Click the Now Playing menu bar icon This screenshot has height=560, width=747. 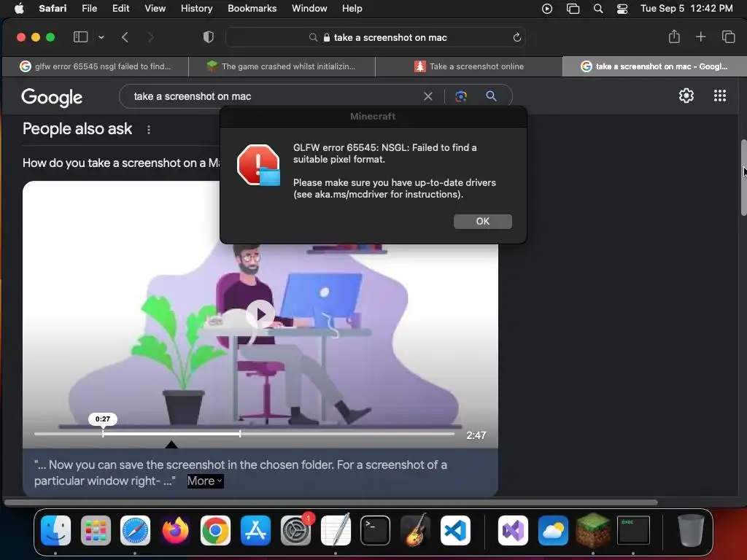coord(547,9)
